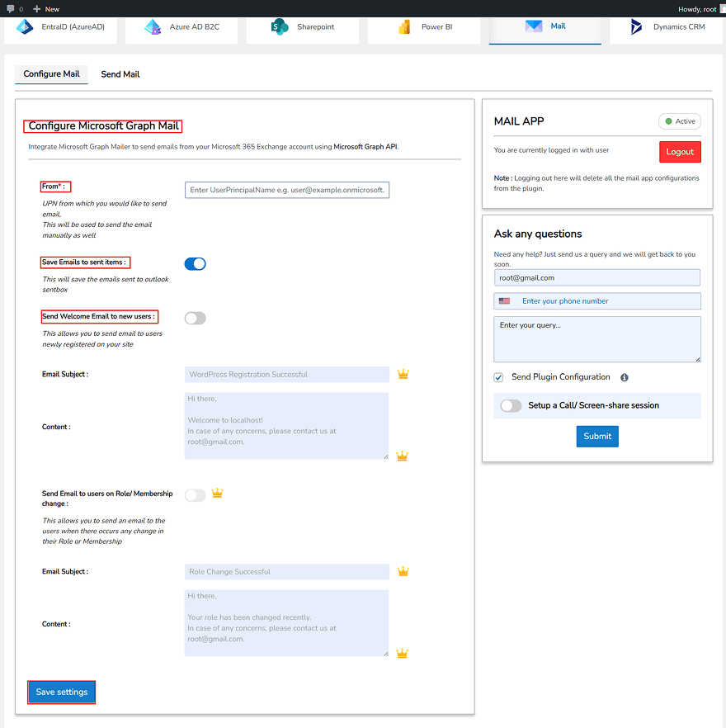
Task: Click the Azure AD B2C icon
Action: pos(153,27)
